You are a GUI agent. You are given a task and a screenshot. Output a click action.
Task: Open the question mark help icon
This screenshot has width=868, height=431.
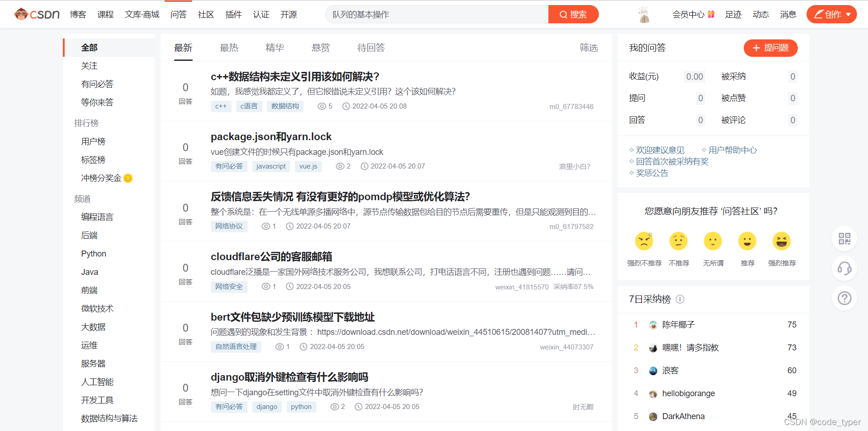[x=844, y=298]
